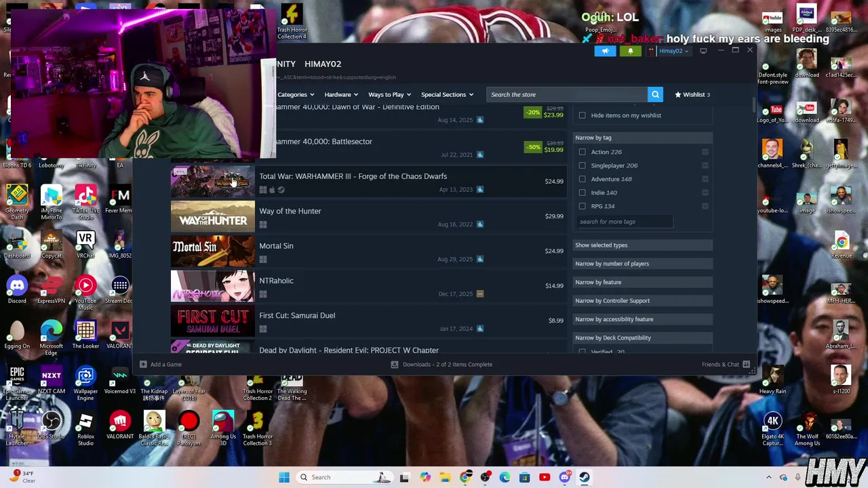Expand Show selected types section
The height and width of the screenshot is (488, 868).
click(x=642, y=245)
